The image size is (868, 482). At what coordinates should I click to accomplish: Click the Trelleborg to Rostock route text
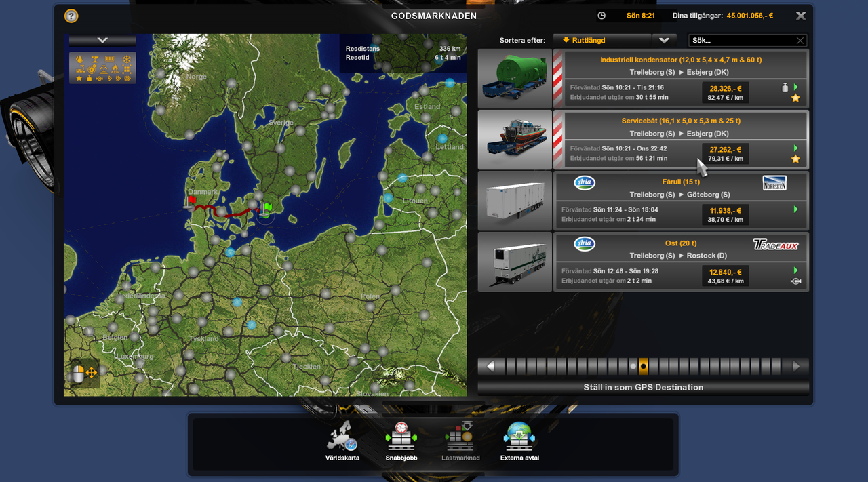[x=678, y=256]
